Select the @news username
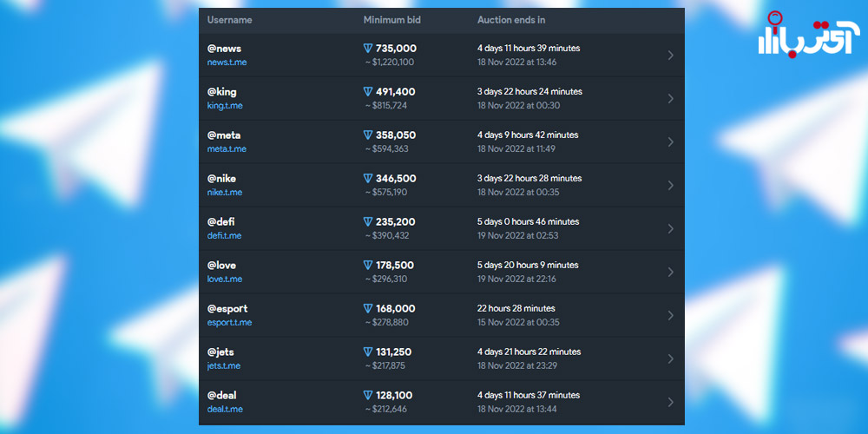The height and width of the screenshot is (434, 868). pos(224,49)
